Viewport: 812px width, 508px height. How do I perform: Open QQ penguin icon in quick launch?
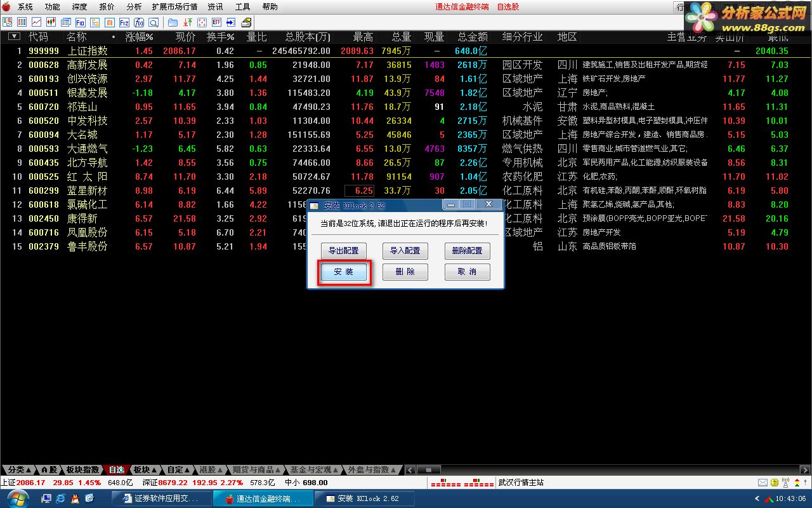(x=75, y=498)
